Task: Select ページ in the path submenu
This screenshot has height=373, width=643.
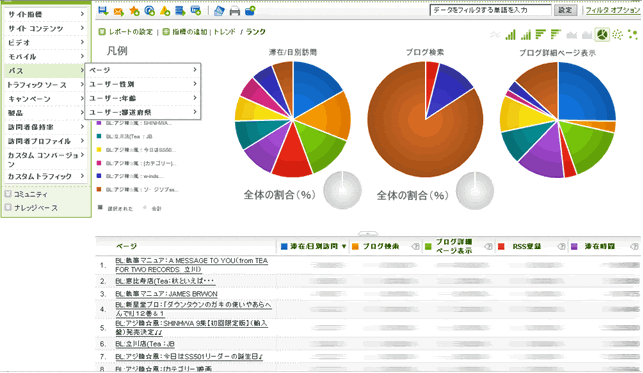Action: click(x=143, y=70)
